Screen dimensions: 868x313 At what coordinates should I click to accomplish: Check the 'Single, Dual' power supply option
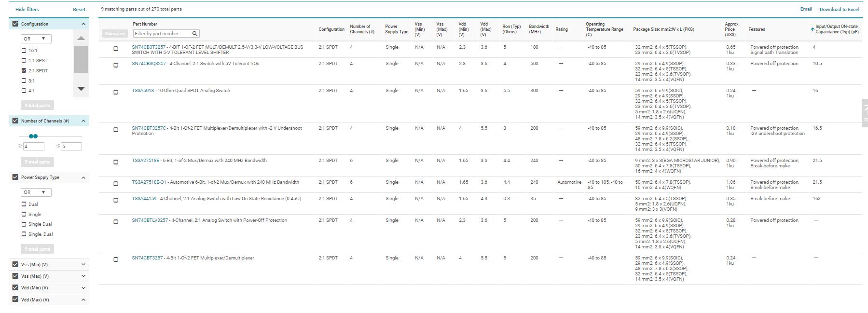[24, 234]
